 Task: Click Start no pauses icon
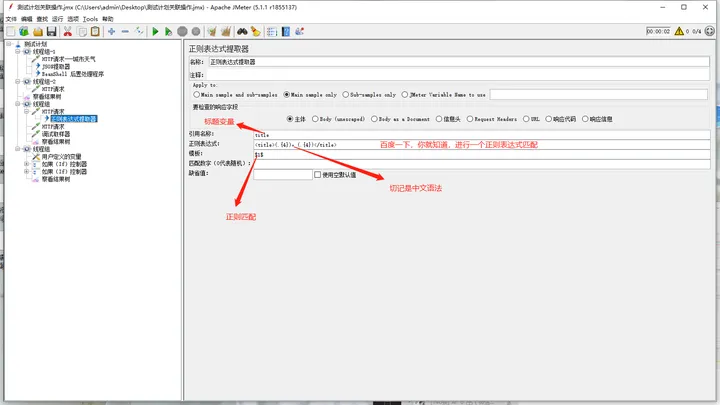pos(169,31)
